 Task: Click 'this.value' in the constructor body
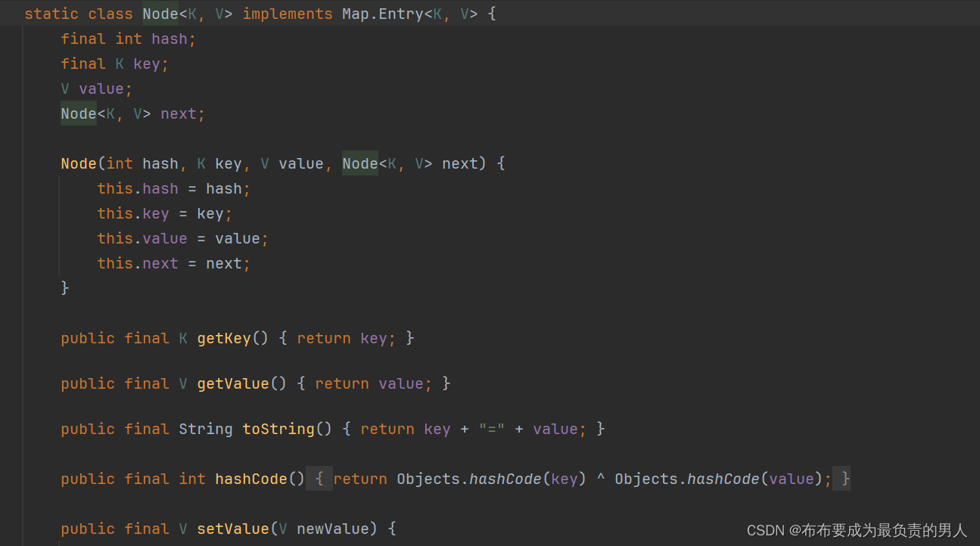[142, 238]
